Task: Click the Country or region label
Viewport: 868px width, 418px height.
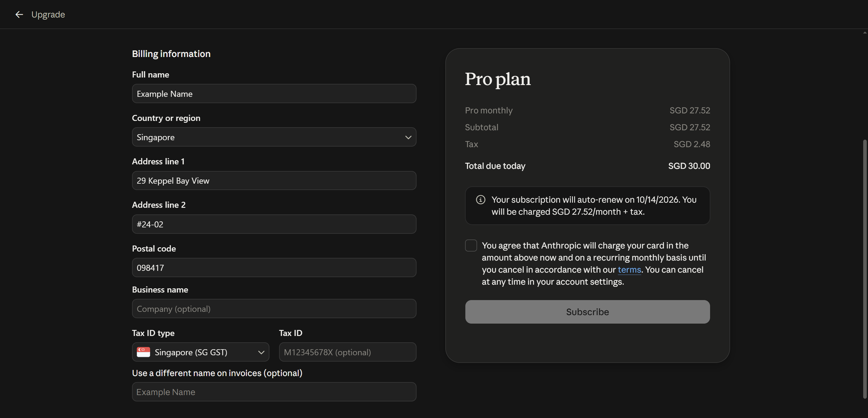Action: click(166, 118)
